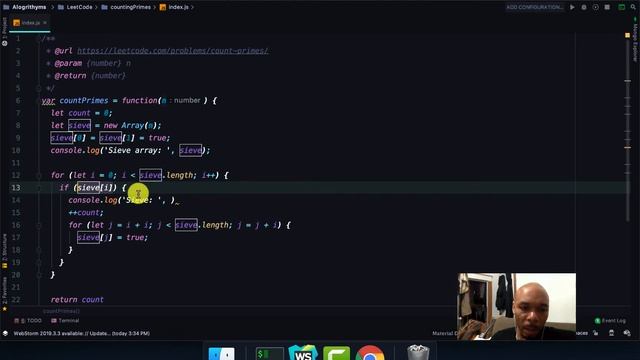Image resolution: width=640 pixels, height=360 pixels.
Task: Click the rightmost status bar icon
Action: click(x=627, y=333)
